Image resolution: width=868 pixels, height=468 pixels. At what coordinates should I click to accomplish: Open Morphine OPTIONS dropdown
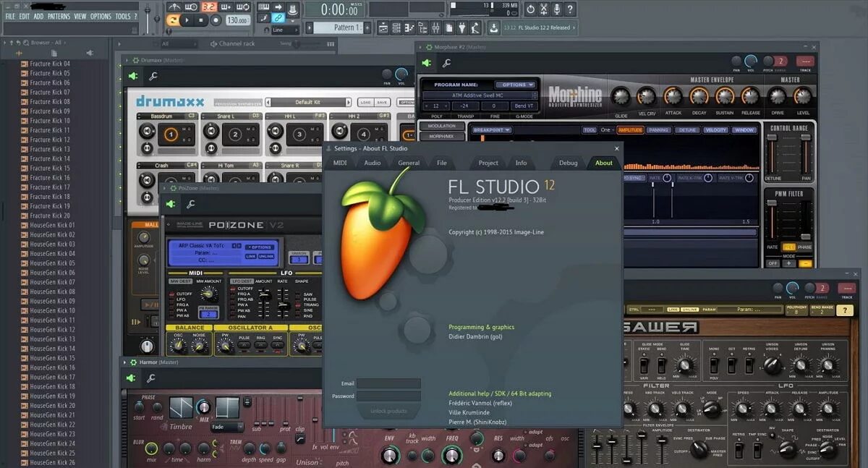(515, 85)
